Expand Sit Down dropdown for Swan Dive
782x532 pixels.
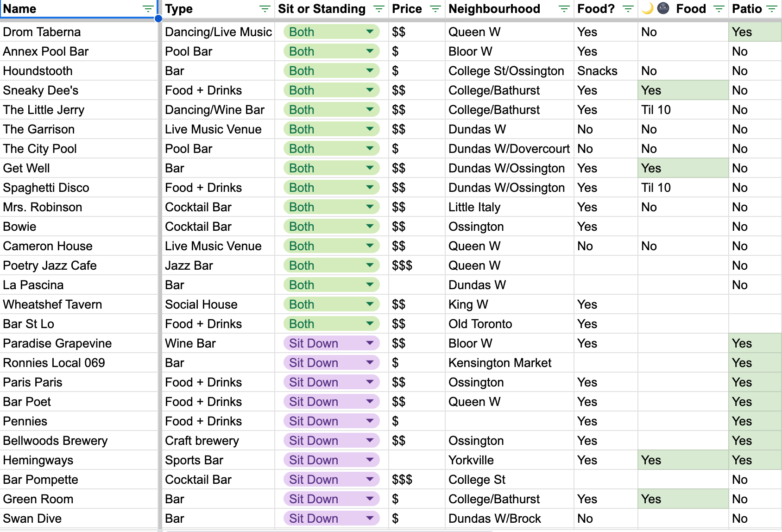click(x=370, y=519)
